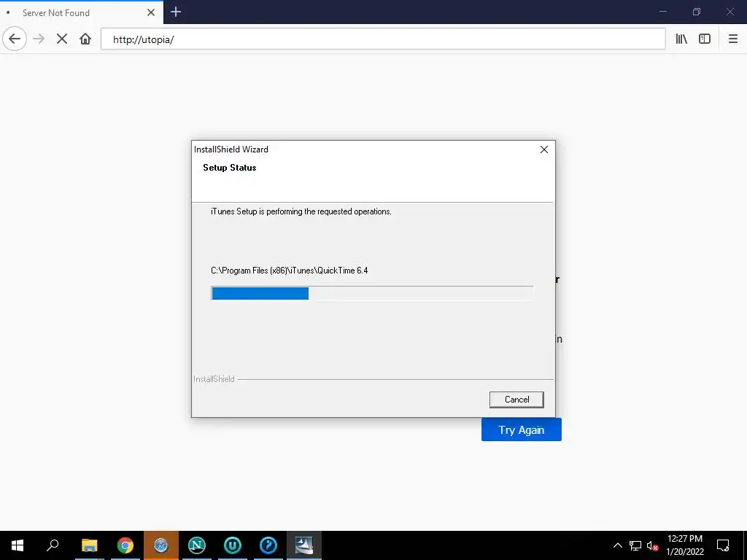The height and width of the screenshot is (560, 747).
Task: Open File Explorer from the taskbar
Action: (x=89, y=545)
